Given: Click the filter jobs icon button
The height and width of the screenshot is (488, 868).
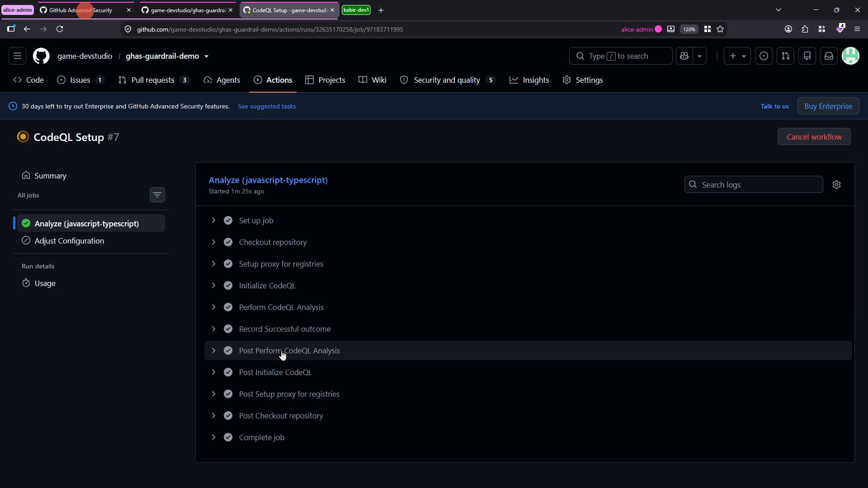Looking at the screenshot, I should coord(157,195).
